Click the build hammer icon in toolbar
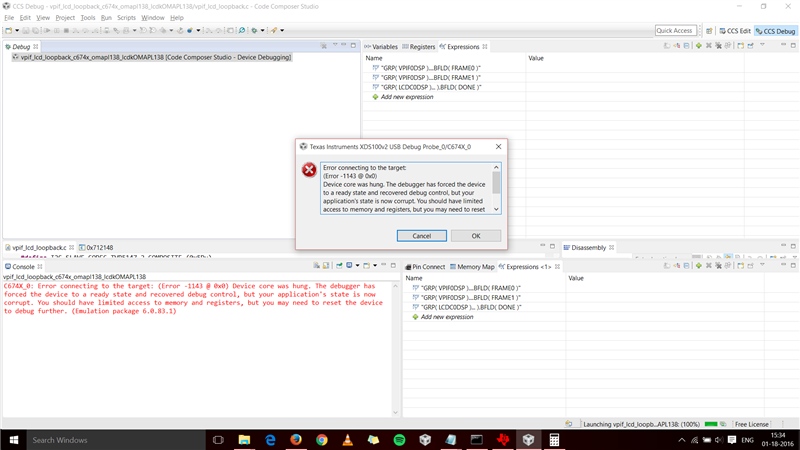 tap(274, 31)
